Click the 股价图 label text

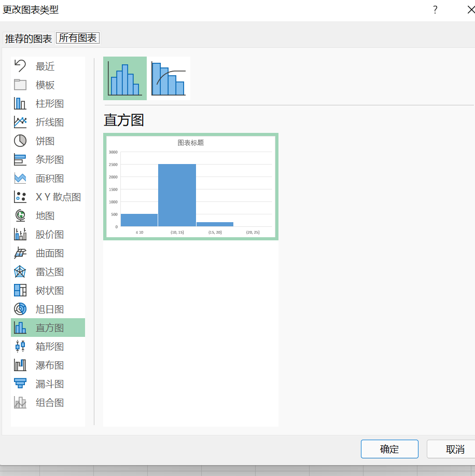[x=50, y=234]
